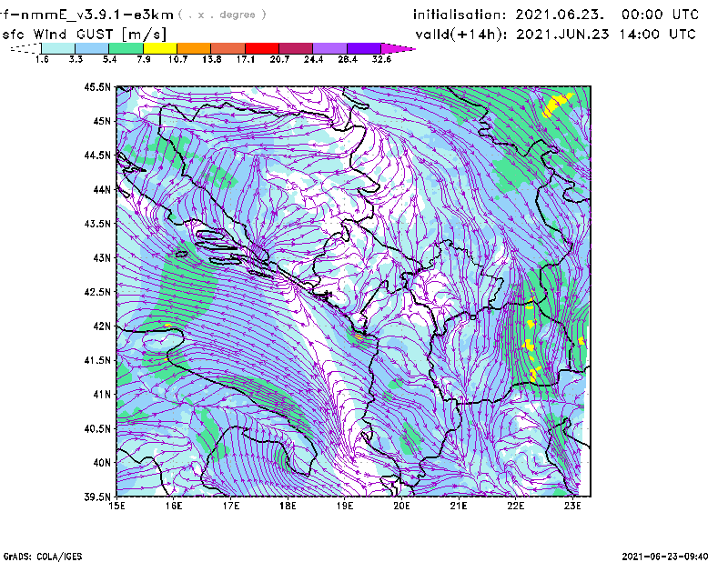The width and height of the screenshot is (728, 562).
Task: Click the legend value "10.7"
Action: [177, 59]
